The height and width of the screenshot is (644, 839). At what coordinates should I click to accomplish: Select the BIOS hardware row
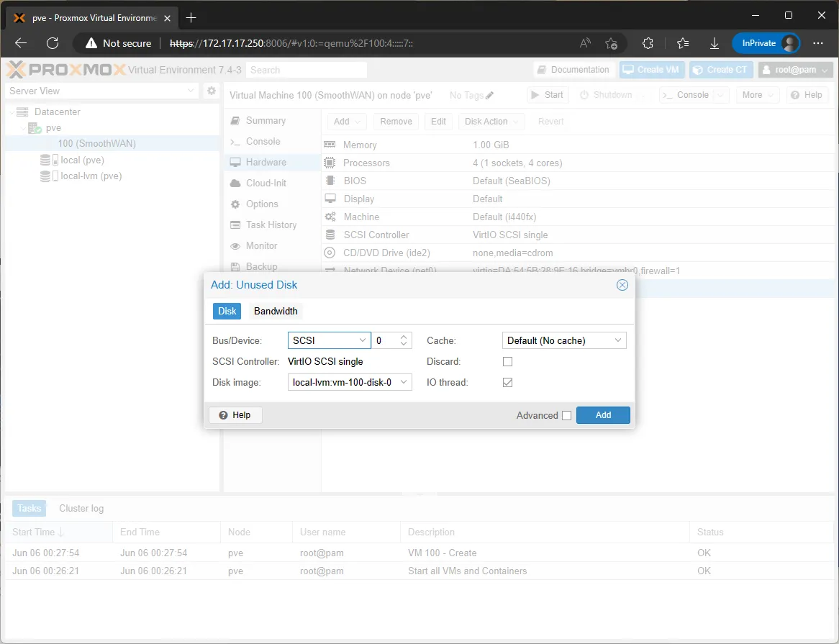579,181
